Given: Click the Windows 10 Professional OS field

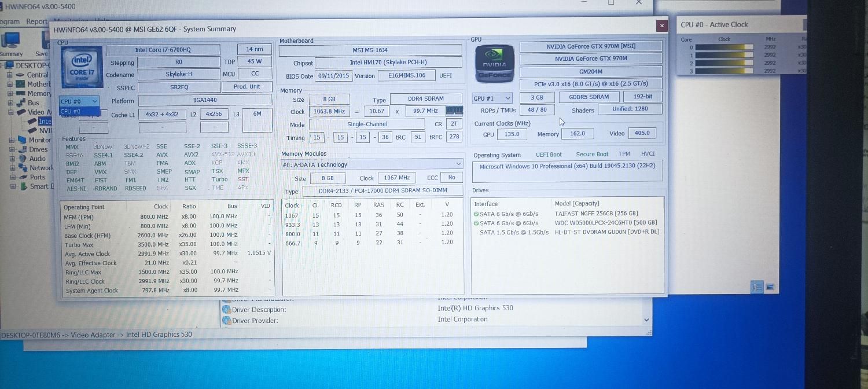Looking at the screenshot, I should pos(567,171).
